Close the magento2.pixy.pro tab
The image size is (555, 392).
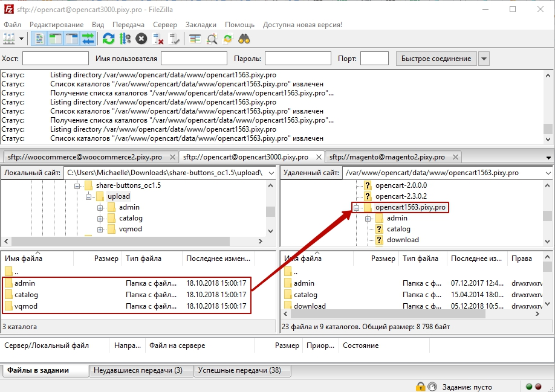click(x=455, y=157)
